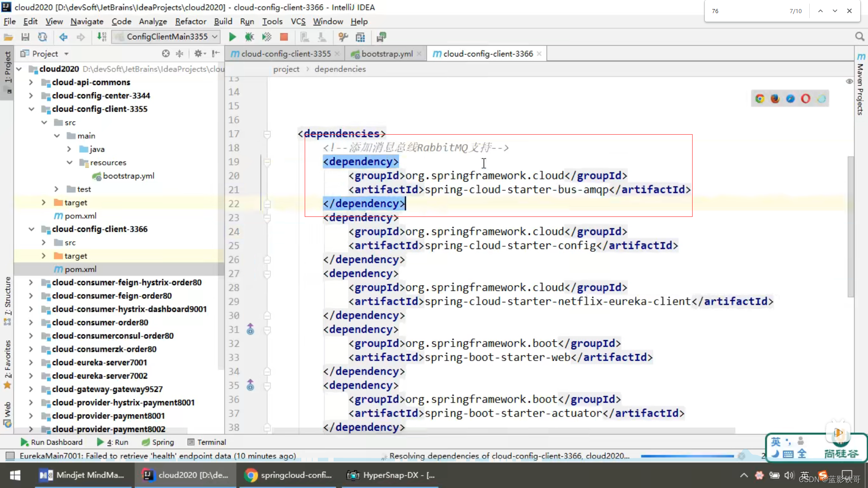Select bootstrap.yml in project tree

pyautogui.click(x=128, y=176)
